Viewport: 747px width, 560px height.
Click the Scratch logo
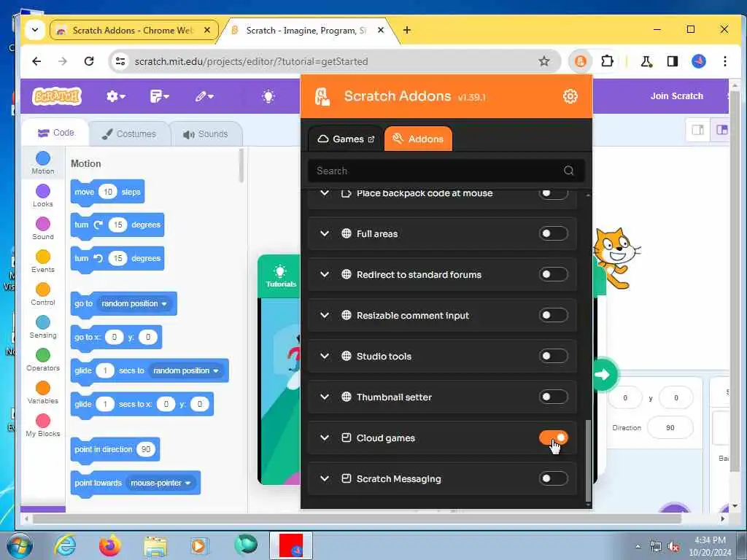click(x=57, y=96)
